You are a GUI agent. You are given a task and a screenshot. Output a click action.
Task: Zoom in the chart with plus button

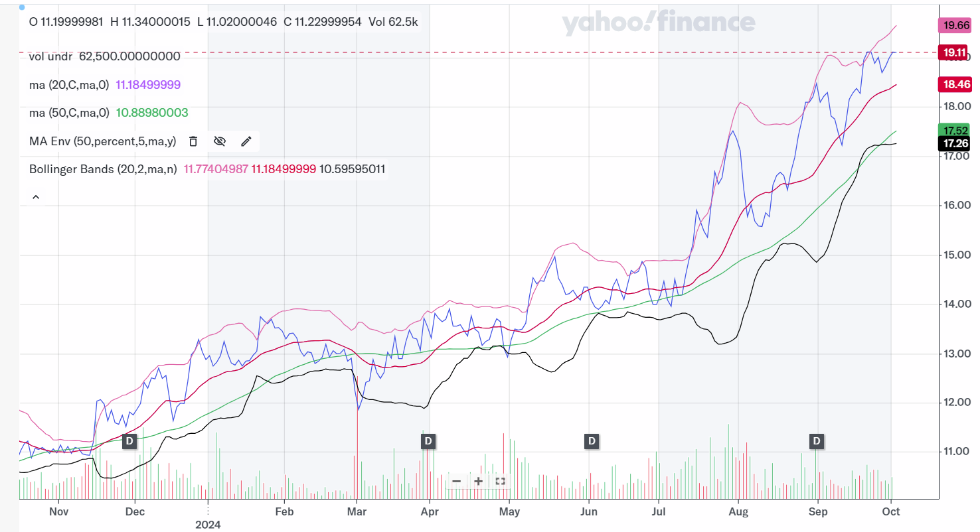click(478, 481)
